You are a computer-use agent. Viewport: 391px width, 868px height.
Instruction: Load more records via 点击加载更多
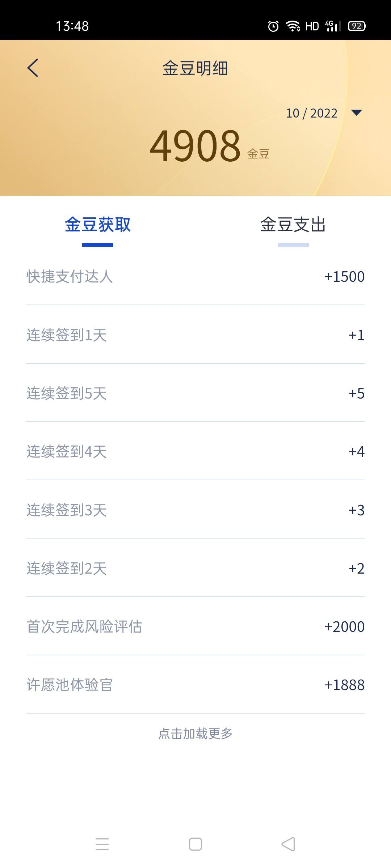point(195,733)
